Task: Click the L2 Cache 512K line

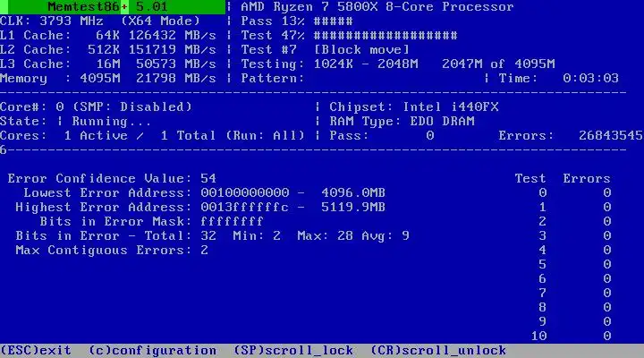Action: click(108, 50)
